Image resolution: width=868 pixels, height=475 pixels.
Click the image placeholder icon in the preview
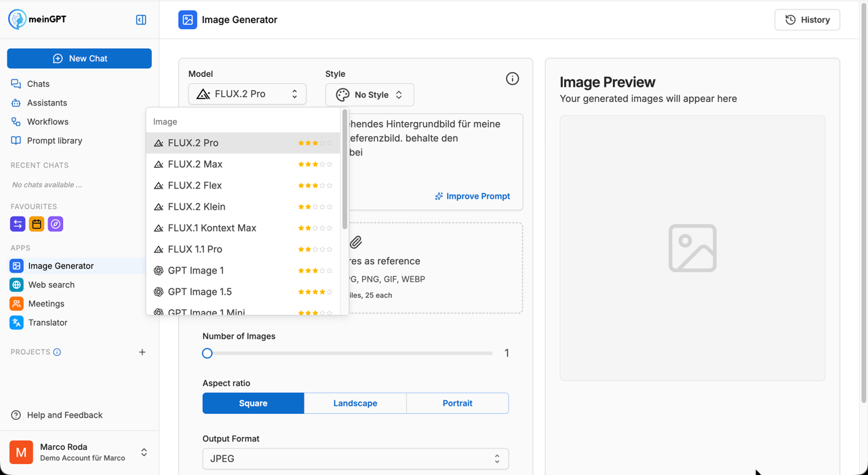(692, 248)
